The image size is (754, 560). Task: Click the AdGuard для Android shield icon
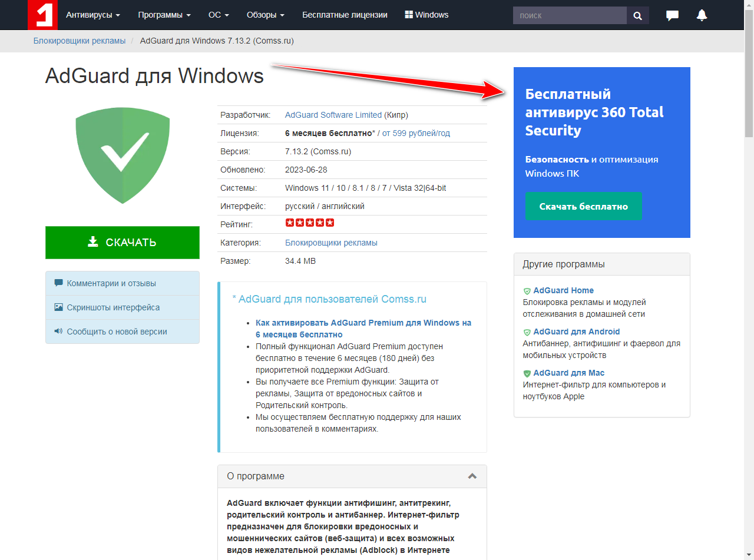(x=527, y=332)
